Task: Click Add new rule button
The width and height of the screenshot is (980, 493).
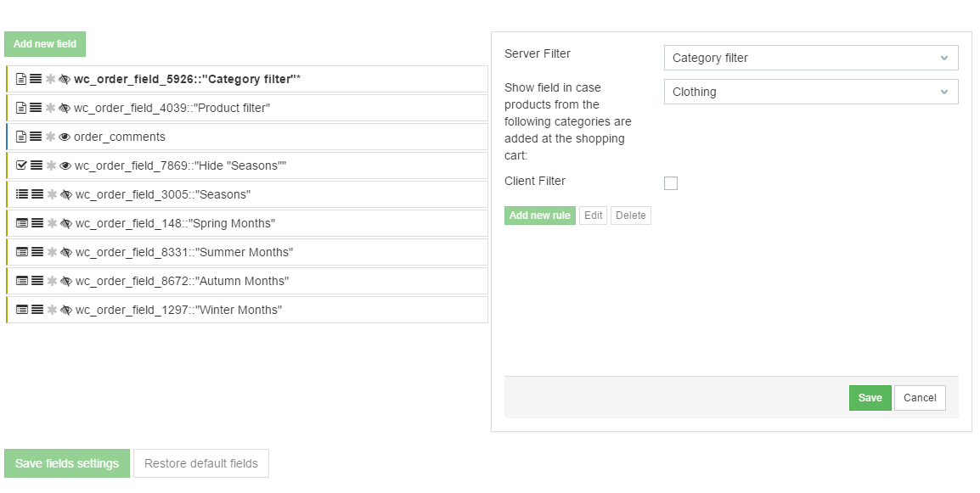Action: [539, 216]
